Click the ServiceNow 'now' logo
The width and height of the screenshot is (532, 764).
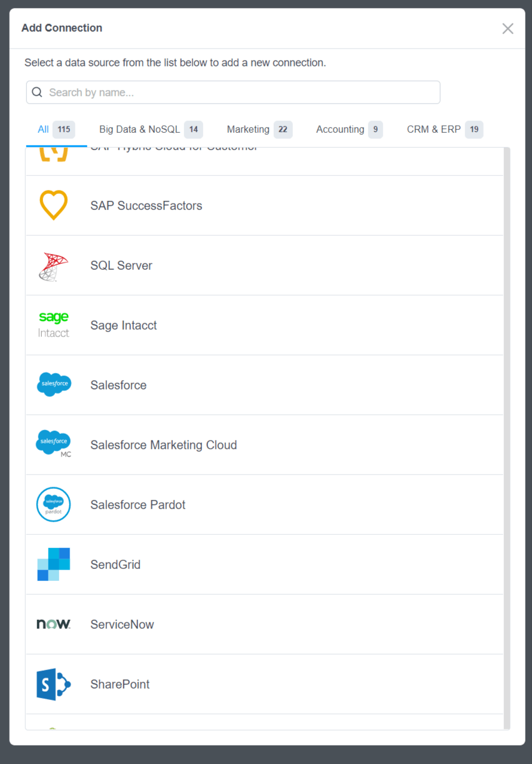[x=54, y=624]
